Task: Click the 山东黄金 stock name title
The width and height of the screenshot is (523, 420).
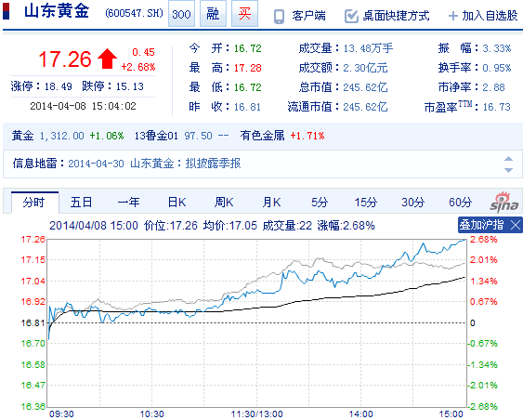Action: pyautogui.click(x=57, y=11)
